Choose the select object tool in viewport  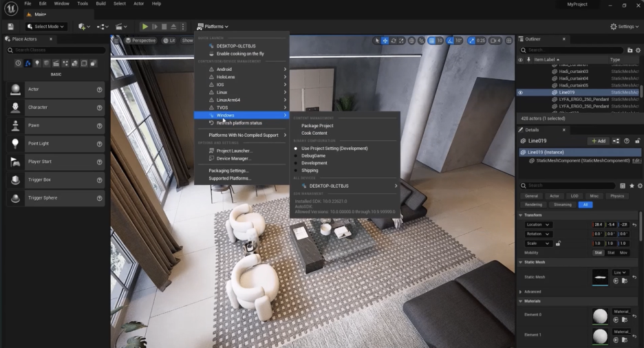tap(377, 41)
